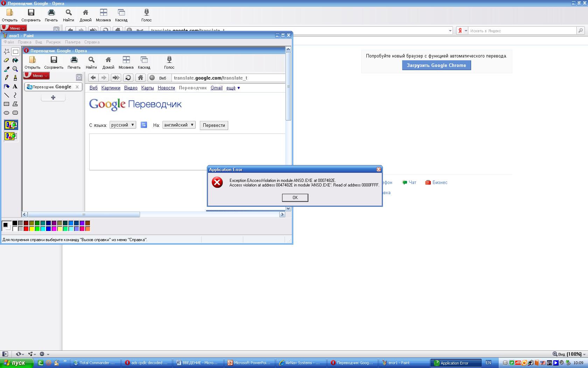
Task: Choose the Fill bucket tool in Paint
Action: coord(15,60)
